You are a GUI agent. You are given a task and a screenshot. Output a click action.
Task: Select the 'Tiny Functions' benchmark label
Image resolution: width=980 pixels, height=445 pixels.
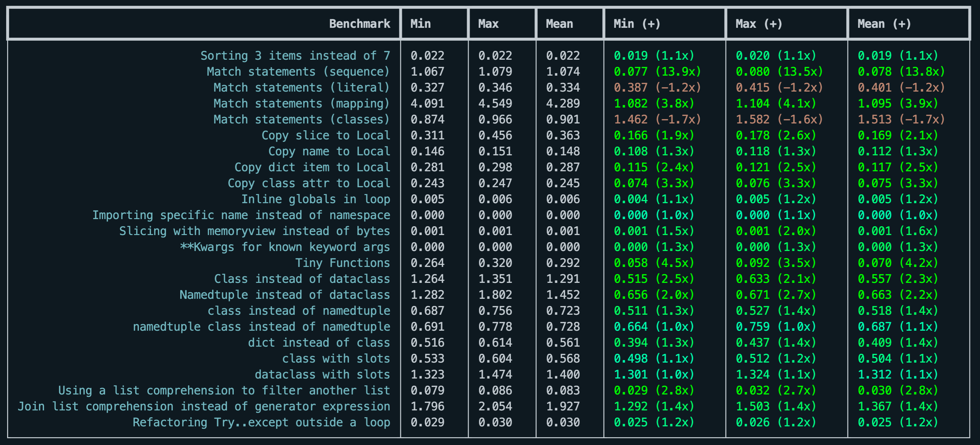(342, 263)
